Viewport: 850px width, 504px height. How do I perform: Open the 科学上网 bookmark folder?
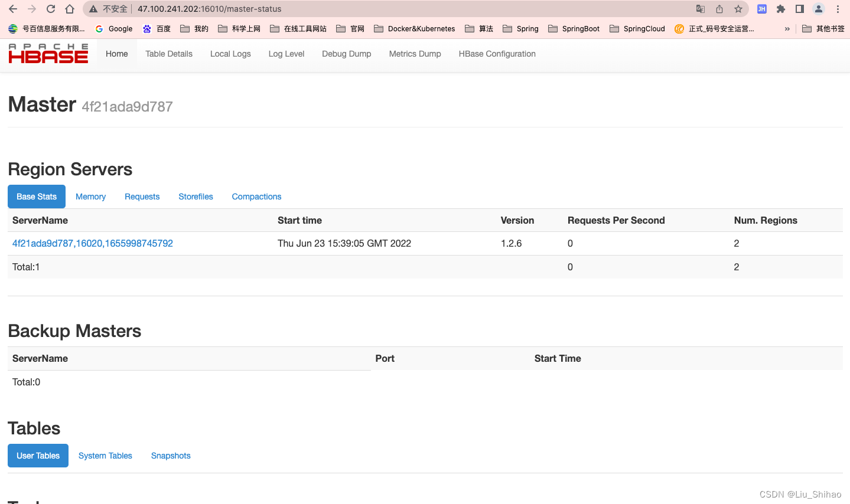coord(239,28)
